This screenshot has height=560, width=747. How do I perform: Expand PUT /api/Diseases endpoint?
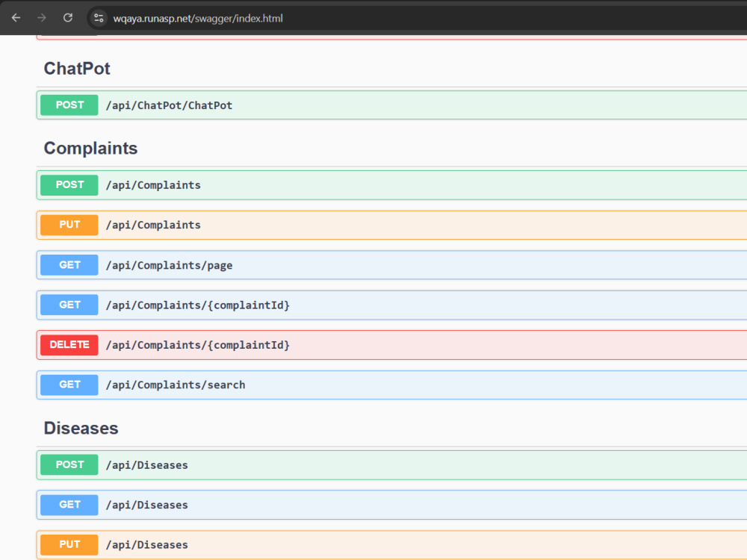[391, 545]
